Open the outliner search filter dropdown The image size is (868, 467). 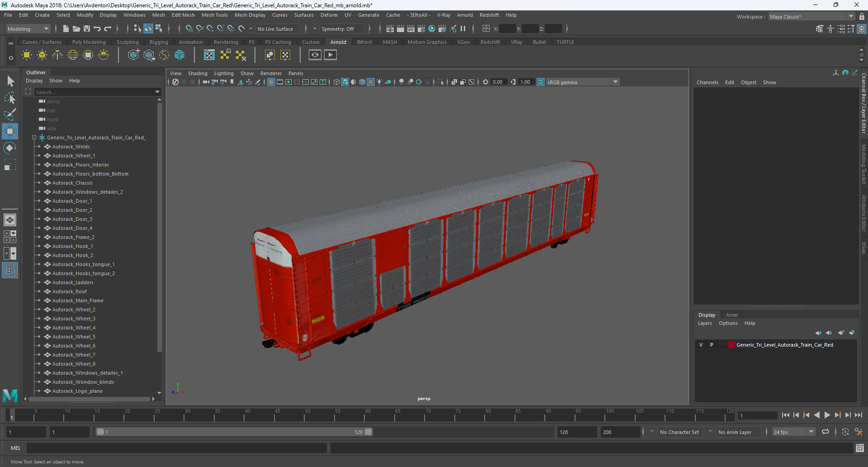[157, 92]
